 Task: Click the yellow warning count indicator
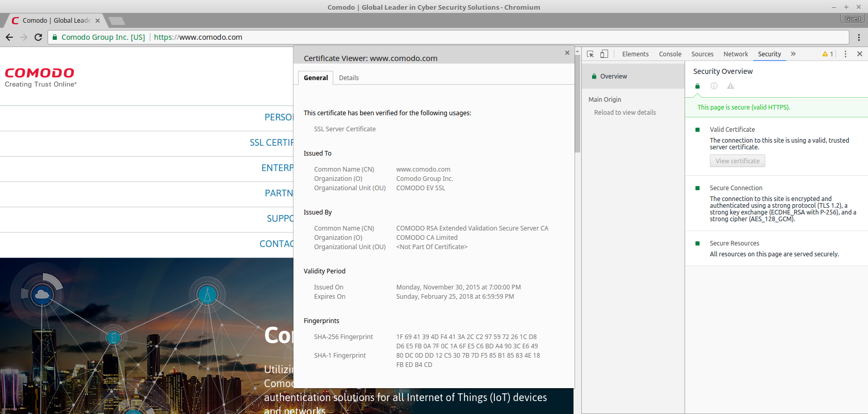828,54
